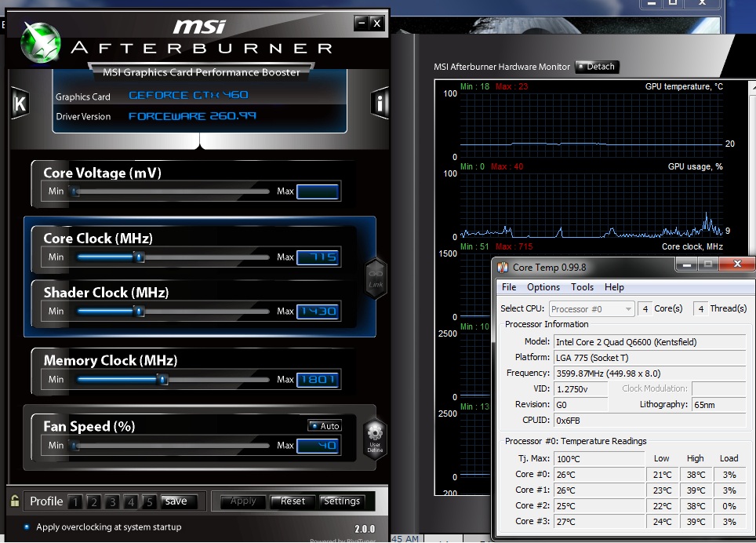This screenshot has height=543, width=756.
Task: Click the VID '1.2750v' field
Action: click(x=581, y=389)
